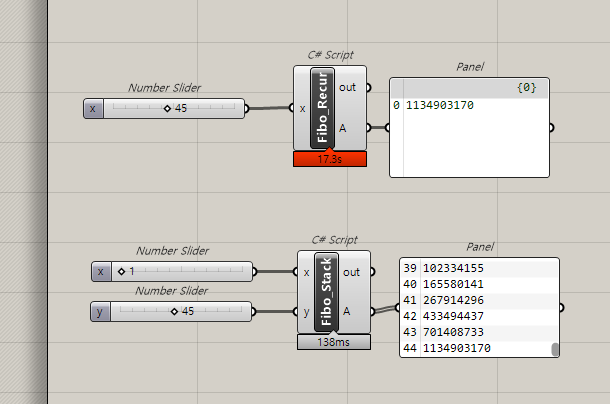The height and width of the screenshot is (404, 610).
Task: Click row 41 value 267914296
Action: [x=453, y=300]
